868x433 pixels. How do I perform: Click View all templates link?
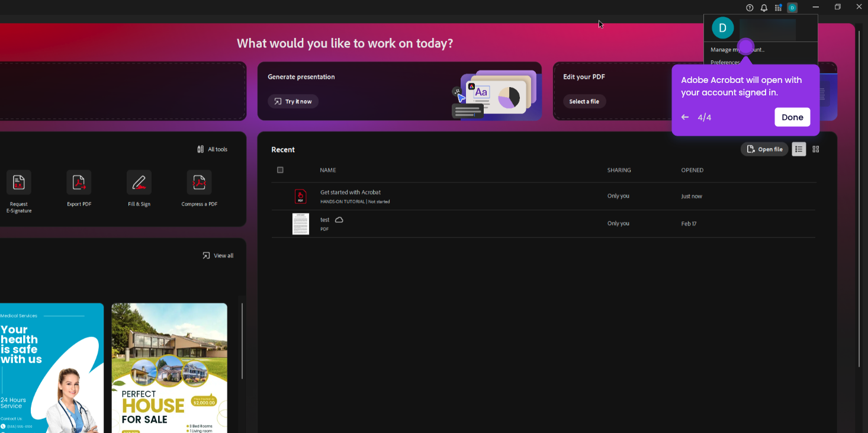pos(218,256)
